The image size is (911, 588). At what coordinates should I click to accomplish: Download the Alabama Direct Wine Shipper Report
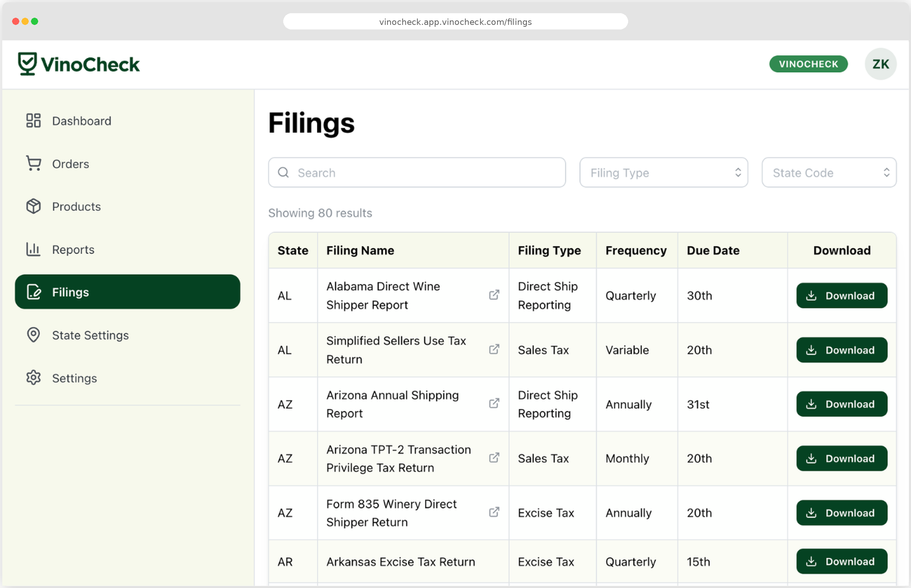click(x=842, y=296)
